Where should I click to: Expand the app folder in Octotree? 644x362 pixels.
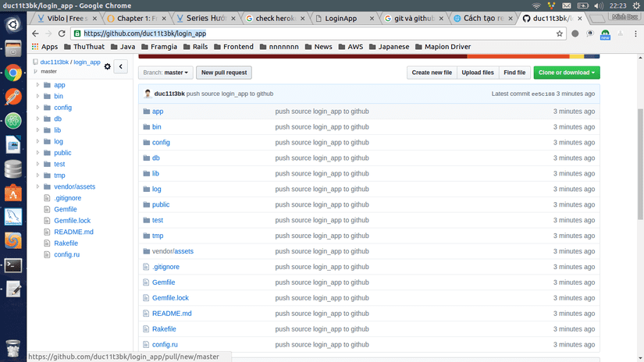(x=37, y=84)
